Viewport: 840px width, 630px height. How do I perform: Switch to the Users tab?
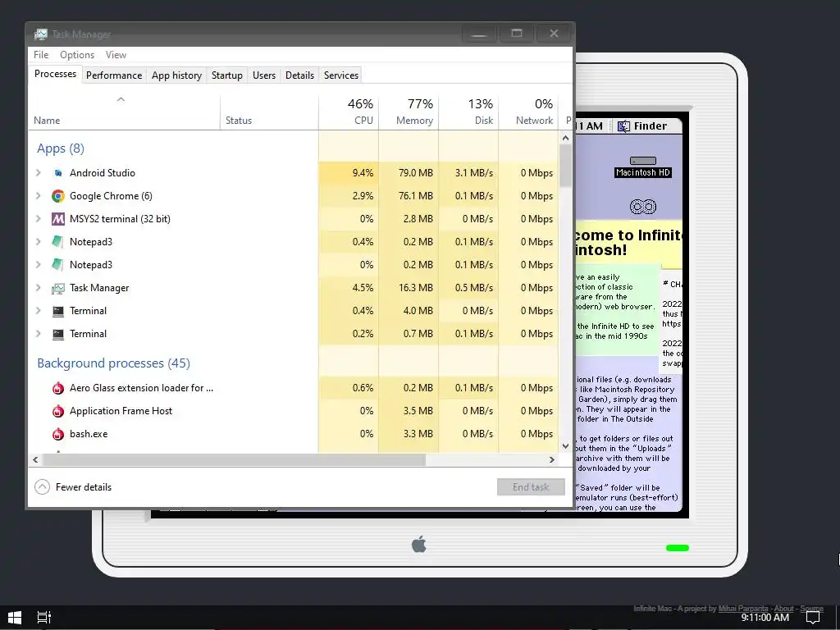tap(264, 75)
